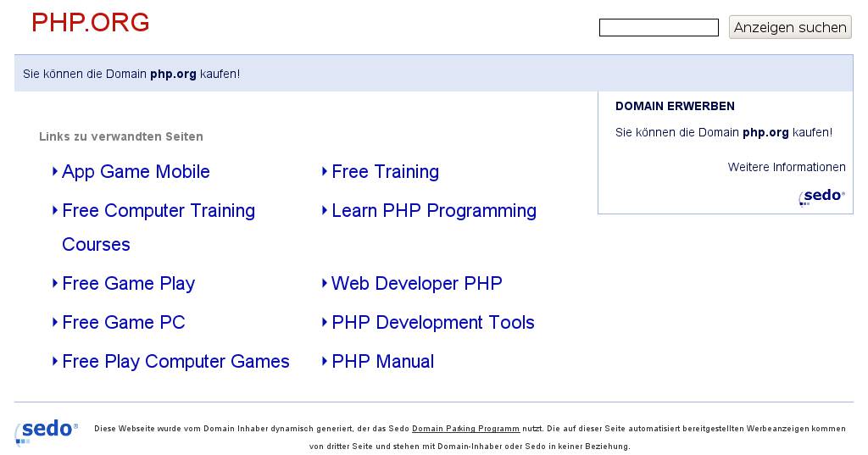Image resolution: width=868 pixels, height=455 pixels.
Task: Open the Free Play Computer Games link
Action: [175, 362]
